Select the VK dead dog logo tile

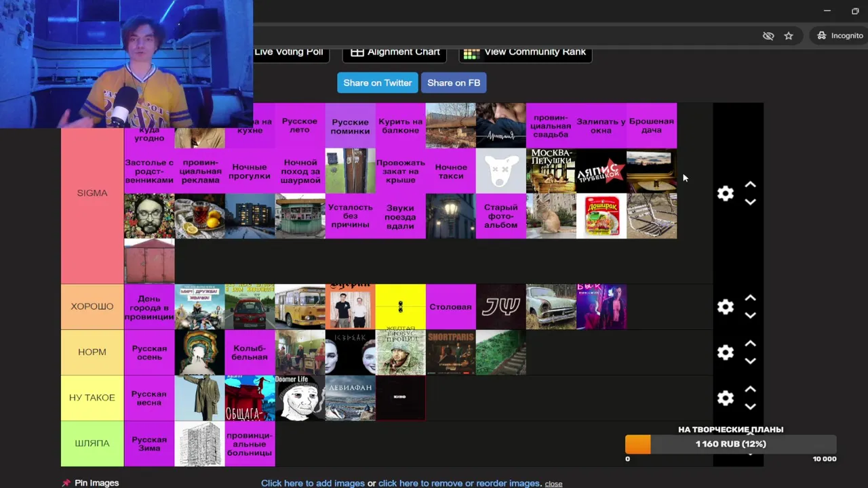coord(500,171)
